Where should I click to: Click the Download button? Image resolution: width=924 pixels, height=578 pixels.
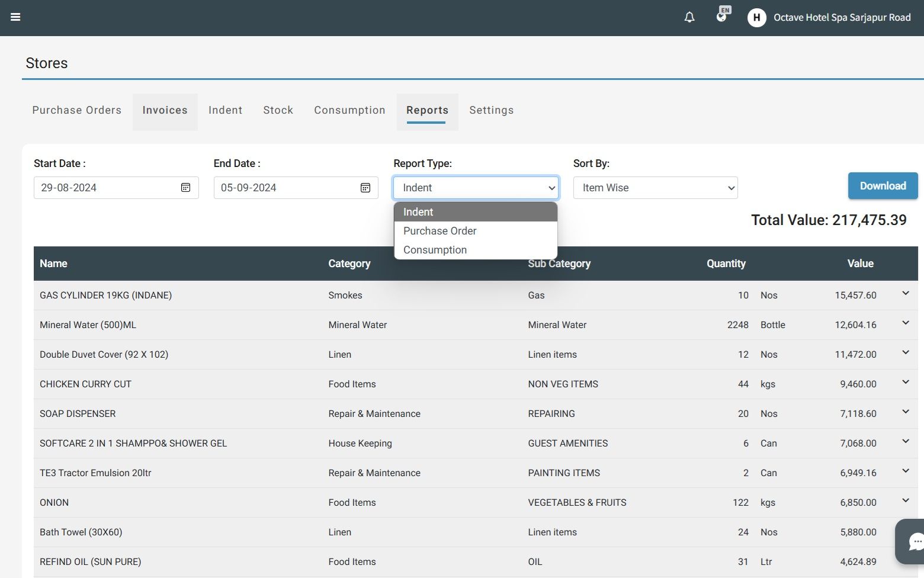[x=883, y=186]
